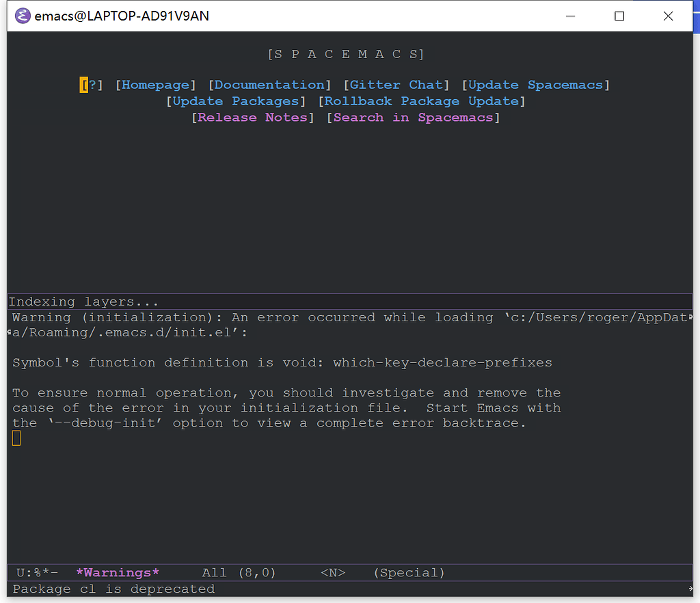Screen dimensions: 700x603
Task: Open the Documentation link
Action: click(269, 85)
